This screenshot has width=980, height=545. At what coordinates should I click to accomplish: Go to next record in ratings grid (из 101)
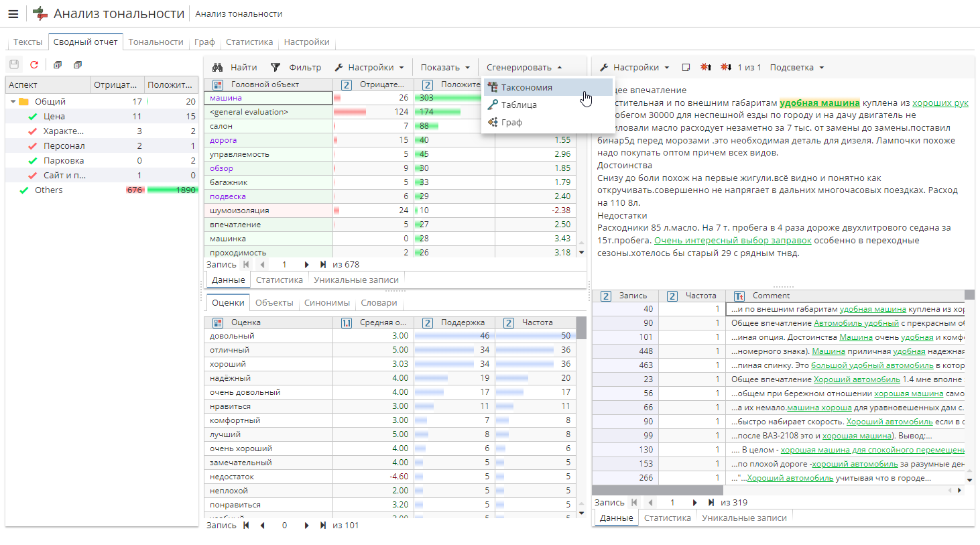pyautogui.click(x=306, y=526)
